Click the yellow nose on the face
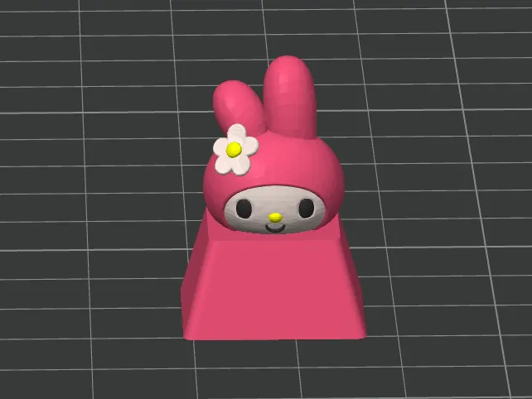 coord(275,218)
